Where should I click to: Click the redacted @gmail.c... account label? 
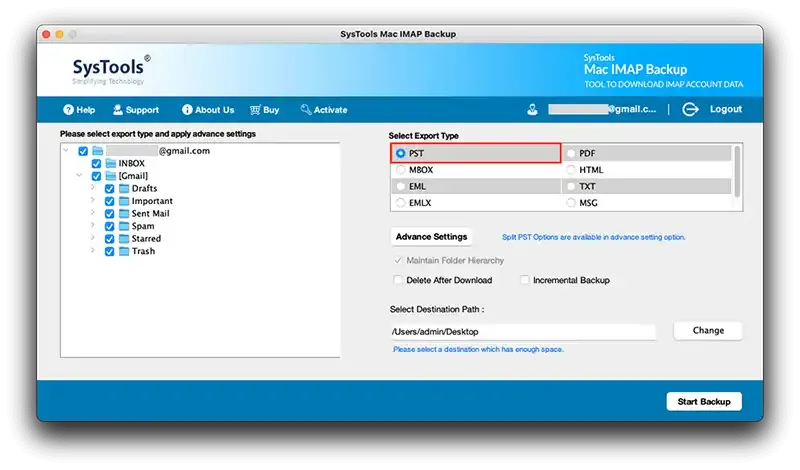602,109
